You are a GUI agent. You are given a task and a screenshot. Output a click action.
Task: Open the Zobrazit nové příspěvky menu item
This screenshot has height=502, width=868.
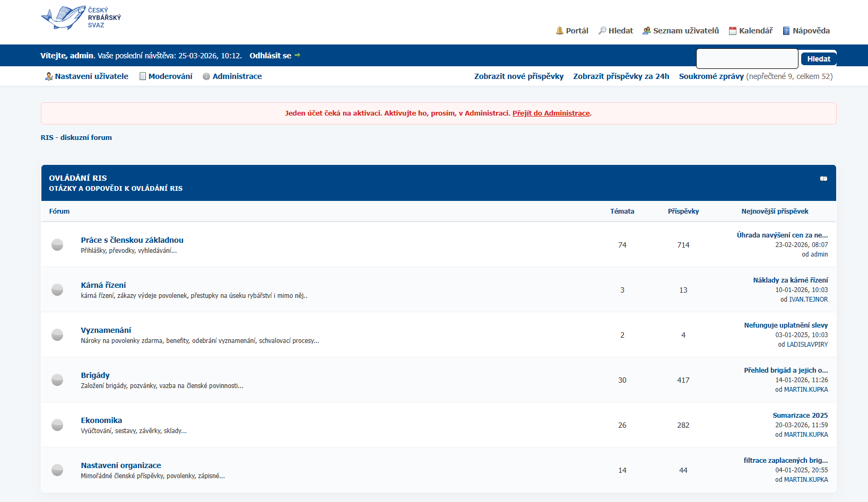(x=518, y=76)
